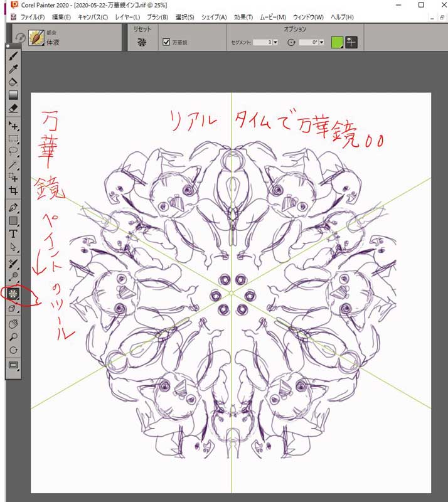Minimize the Corel Painter window

pos(398,5)
